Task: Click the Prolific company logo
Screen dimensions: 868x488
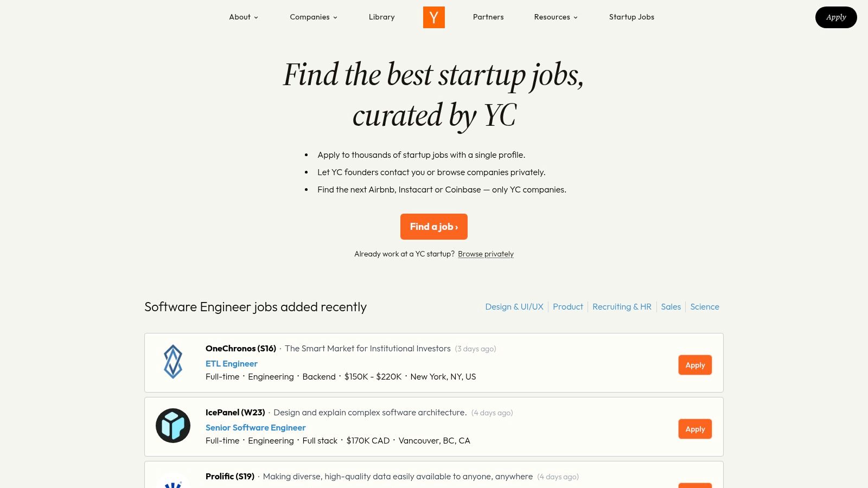Action: (x=173, y=483)
